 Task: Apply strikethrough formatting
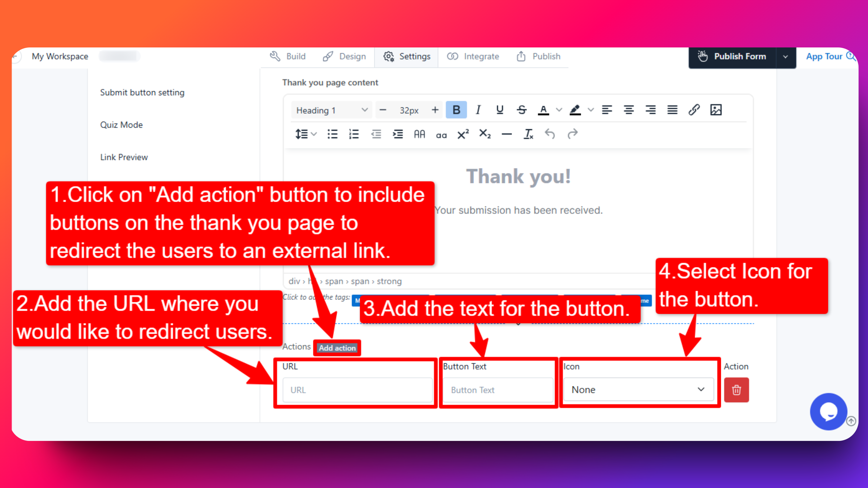pyautogui.click(x=521, y=110)
